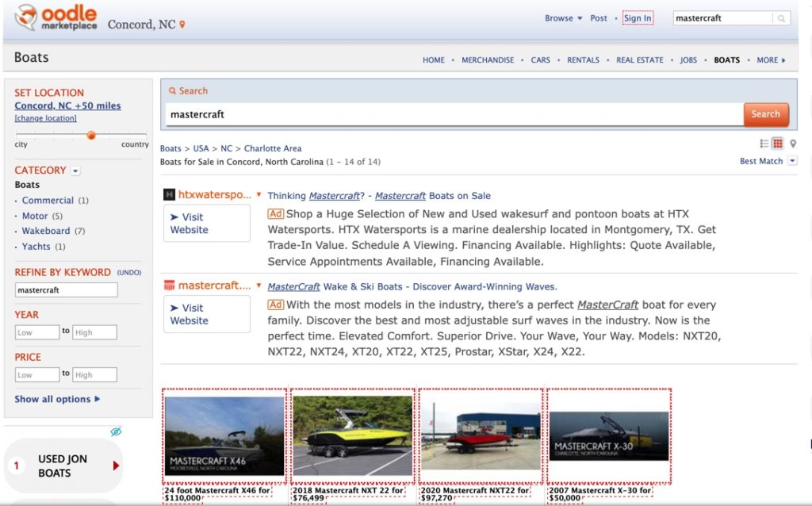Click the mastercraft advertiser favicon icon
The image size is (812, 506).
pos(169,286)
